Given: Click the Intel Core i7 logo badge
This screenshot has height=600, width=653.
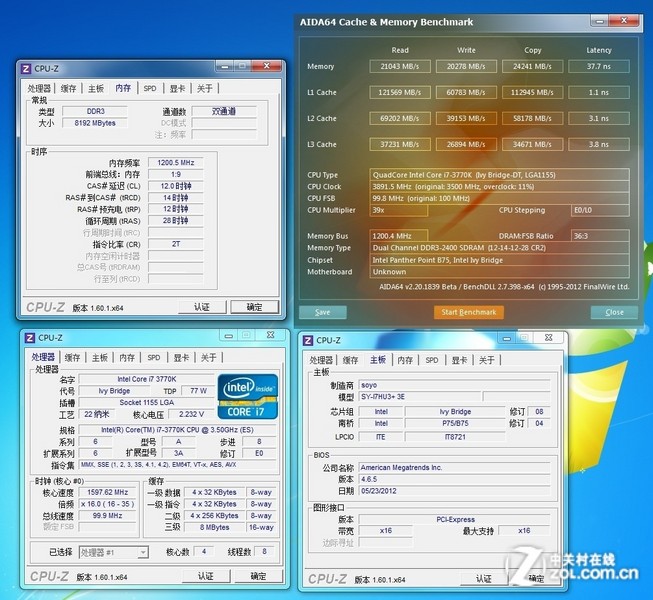Looking at the screenshot, I should pyautogui.click(x=247, y=396).
